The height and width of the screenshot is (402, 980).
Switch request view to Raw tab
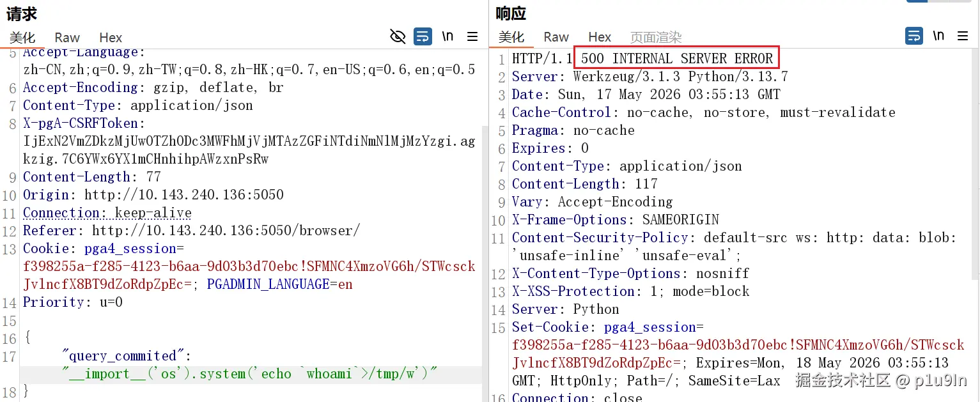[x=67, y=38]
